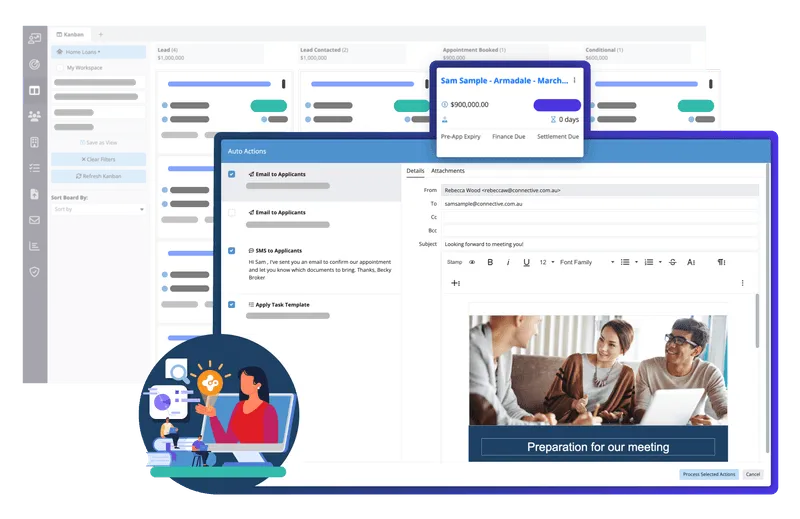The height and width of the screenshot is (519, 800).
Task: Click the paragraph format pilcrow icon
Action: [721, 262]
